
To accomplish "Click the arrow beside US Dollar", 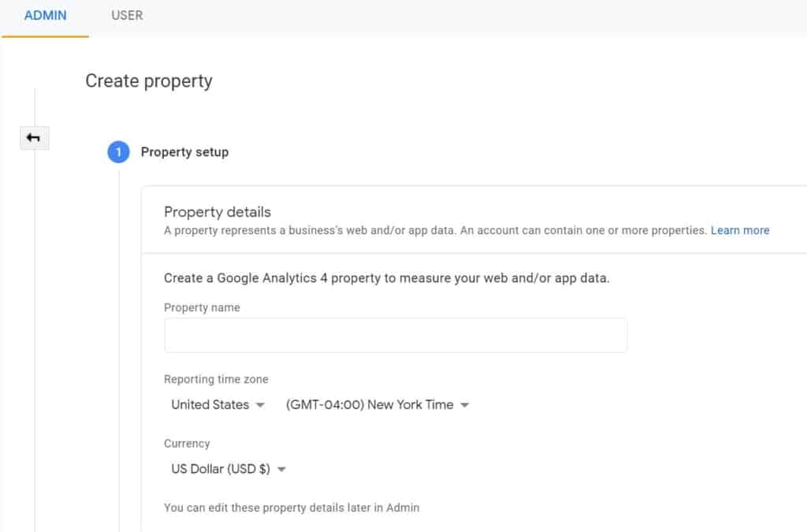I will [281, 470].
